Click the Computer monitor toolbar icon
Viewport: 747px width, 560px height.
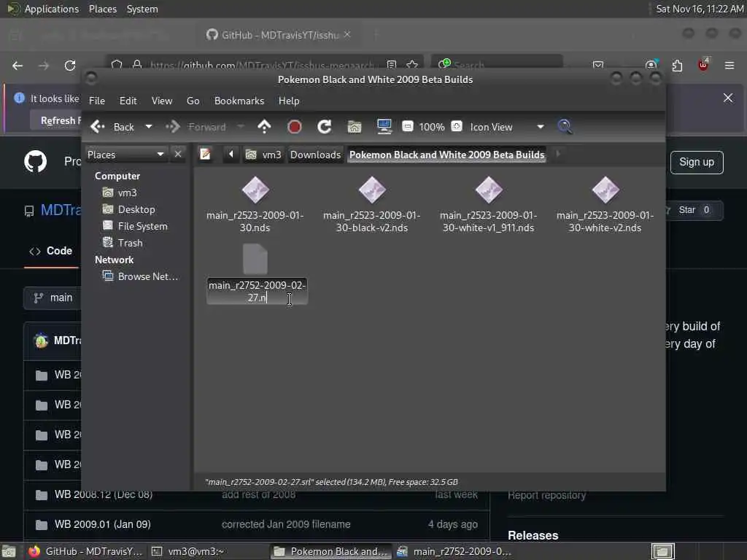point(384,127)
